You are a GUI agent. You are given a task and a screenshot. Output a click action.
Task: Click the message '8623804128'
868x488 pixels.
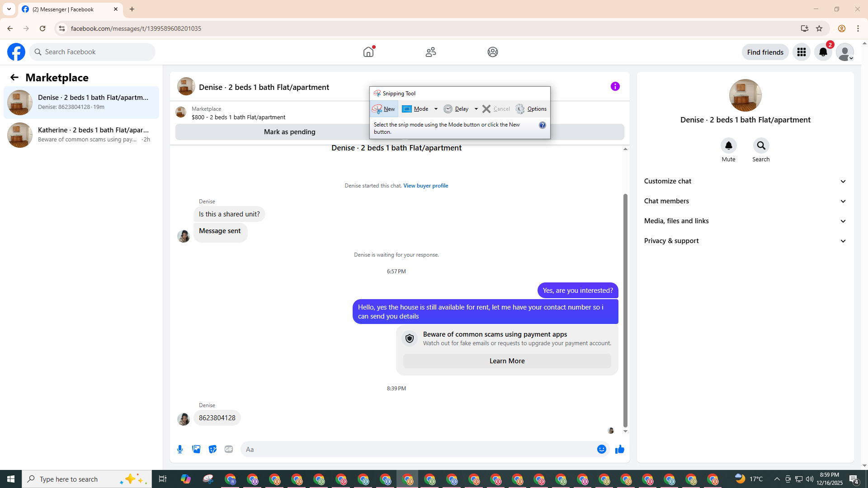pyautogui.click(x=217, y=418)
